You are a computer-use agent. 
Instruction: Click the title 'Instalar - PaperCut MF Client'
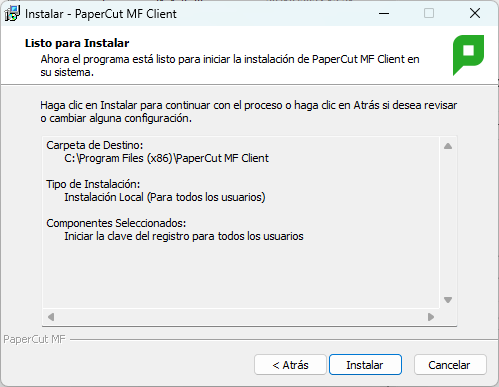[x=101, y=14]
